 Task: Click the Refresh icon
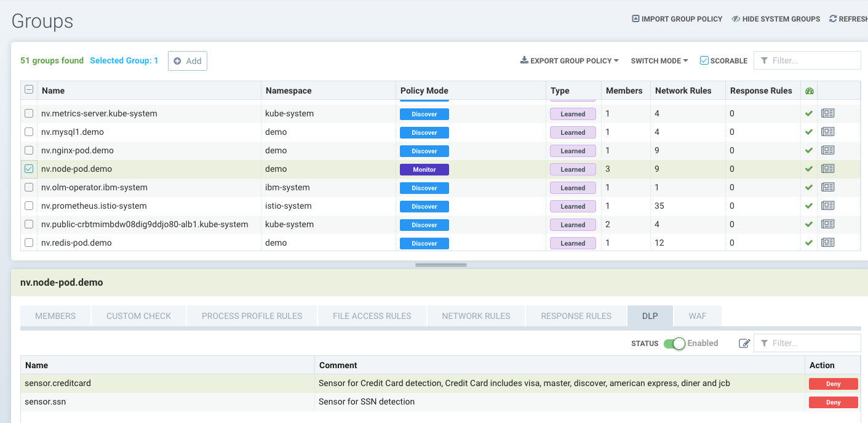point(833,19)
